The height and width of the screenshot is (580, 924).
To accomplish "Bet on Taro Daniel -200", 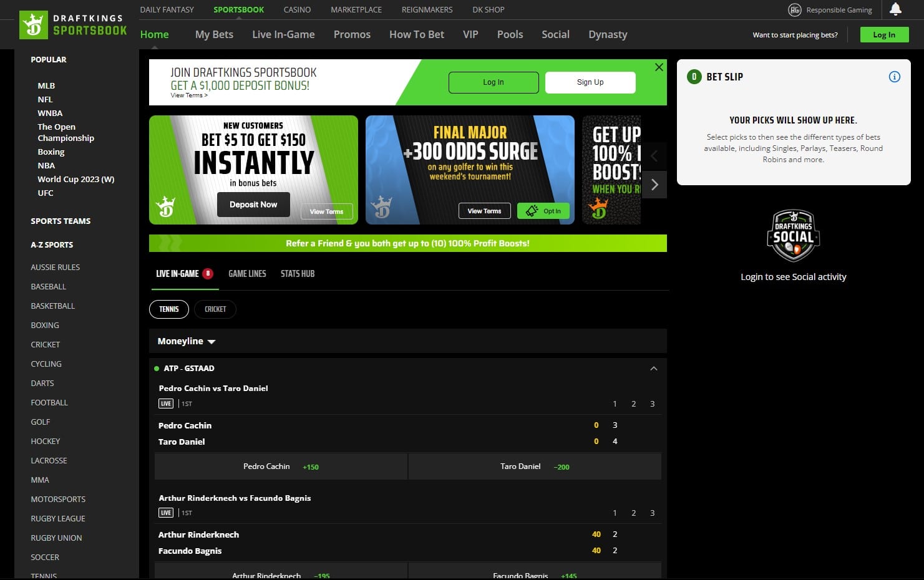I will [535, 466].
